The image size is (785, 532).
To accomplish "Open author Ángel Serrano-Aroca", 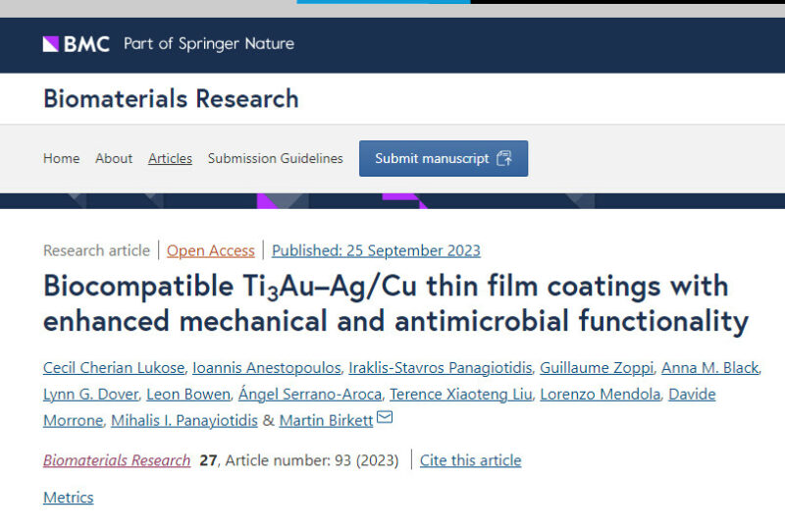I will [310, 395].
